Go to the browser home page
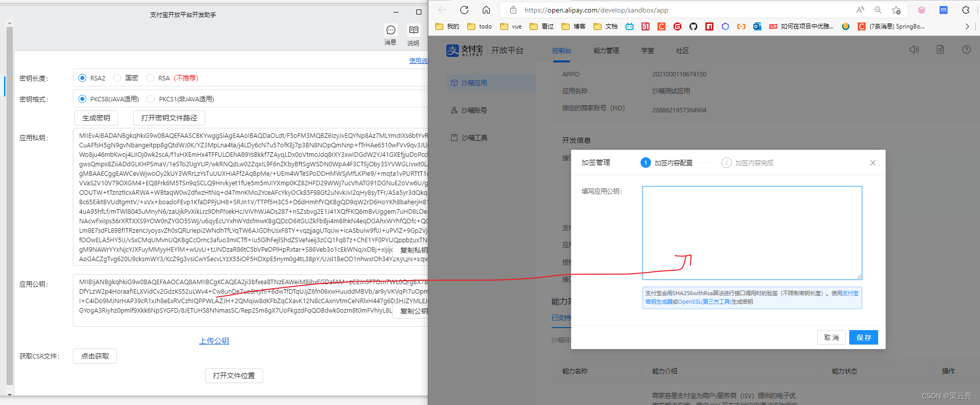This screenshot has height=405, width=980. (x=486, y=10)
